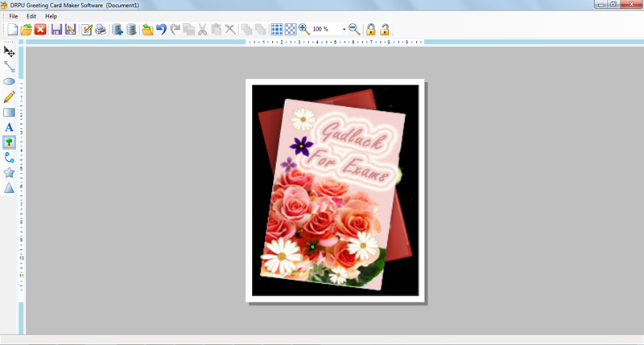644x345 pixels.
Task: Select the Insert Picture tool
Action: click(x=9, y=142)
